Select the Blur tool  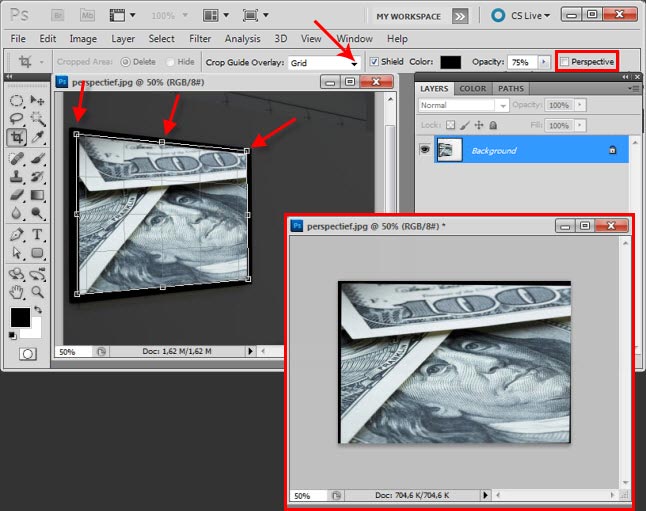click(x=16, y=213)
